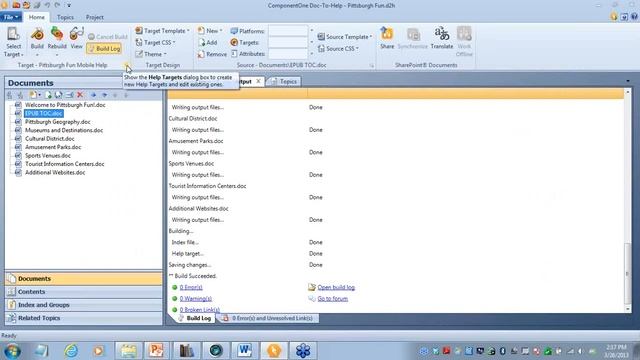Select Welcome to Pittsburgh Fun!.doc
Viewport: 640px width, 360px height.
65,105
